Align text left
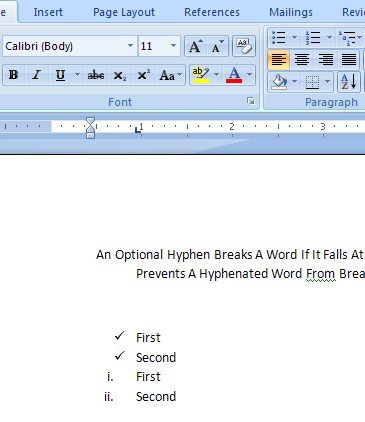The height and width of the screenshot is (422, 365). point(279,60)
